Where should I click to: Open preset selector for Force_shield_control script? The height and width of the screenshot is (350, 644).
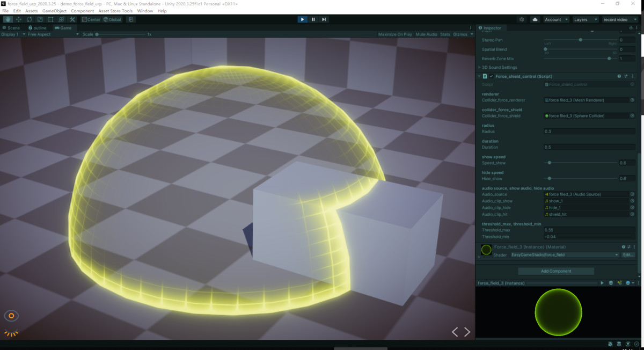626,76
